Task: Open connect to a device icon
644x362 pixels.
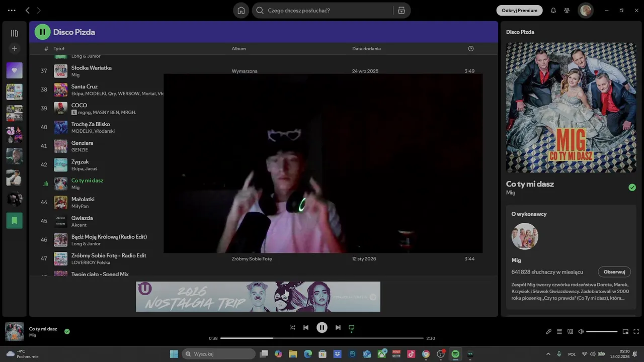Action: click(570, 331)
